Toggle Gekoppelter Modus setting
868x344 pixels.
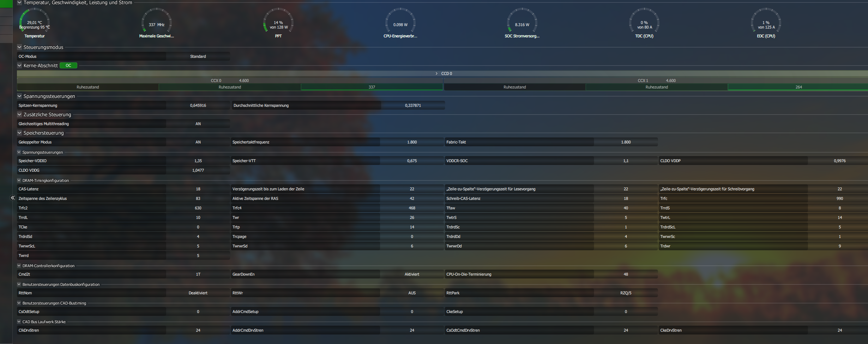198,142
